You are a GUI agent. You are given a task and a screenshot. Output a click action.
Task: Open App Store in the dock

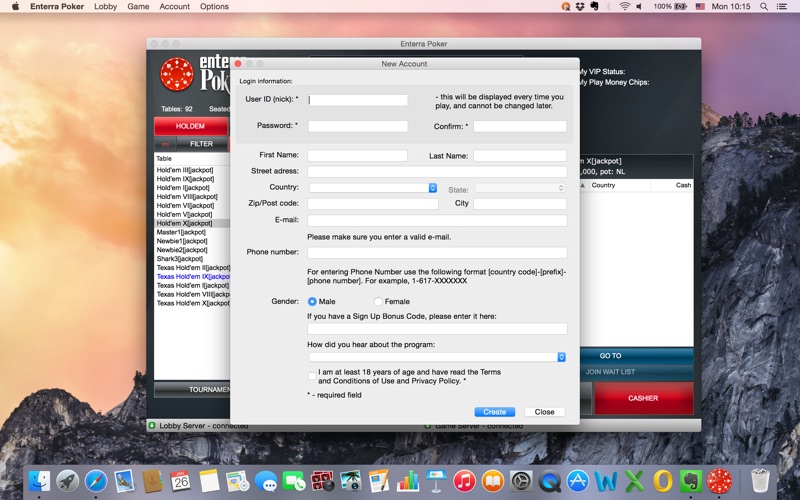coord(578,481)
